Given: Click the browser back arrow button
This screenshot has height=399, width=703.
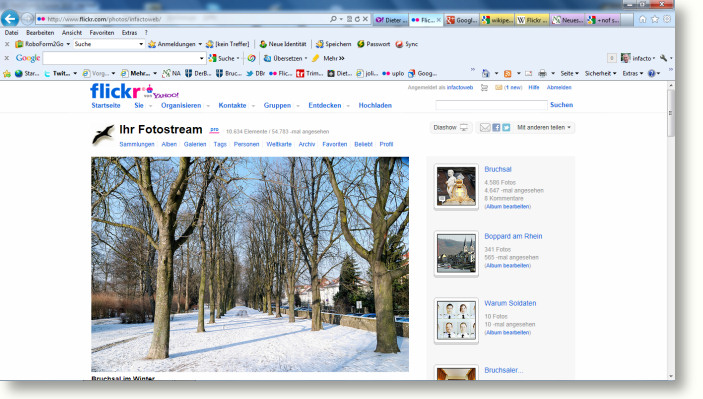Looking at the screenshot, I should pos(10,19).
